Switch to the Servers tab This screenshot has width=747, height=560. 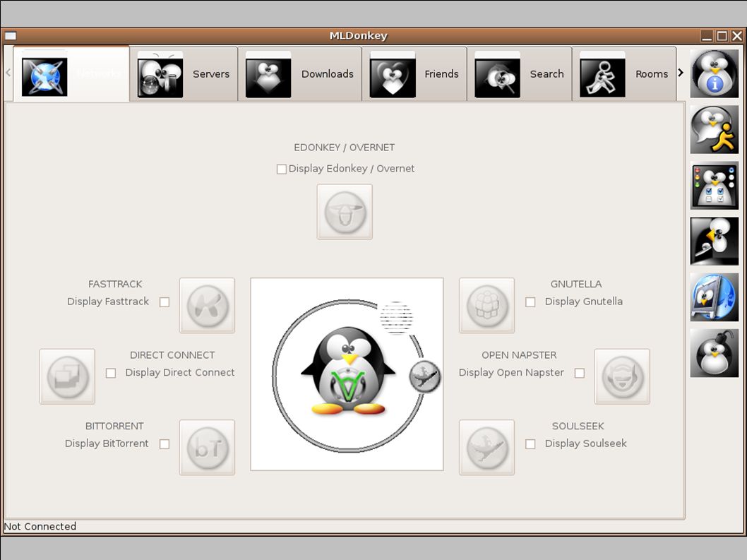tap(184, 74)
